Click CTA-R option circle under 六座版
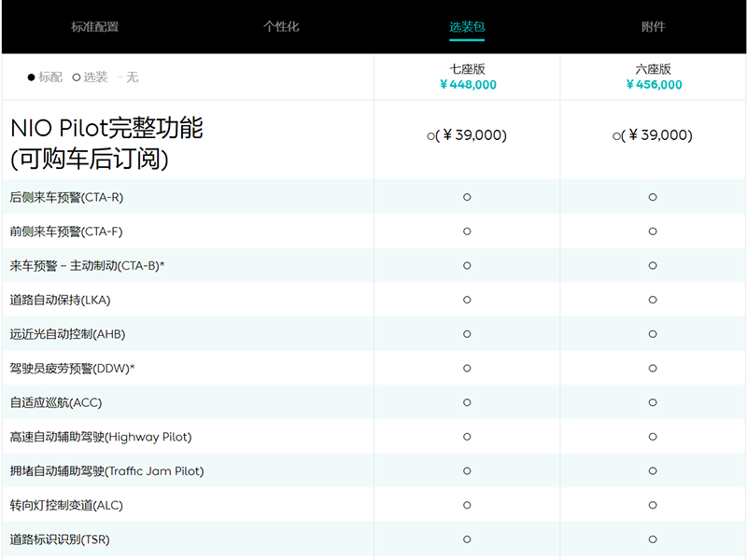Screen dimensions: 747x560 [x=653, y=197]
